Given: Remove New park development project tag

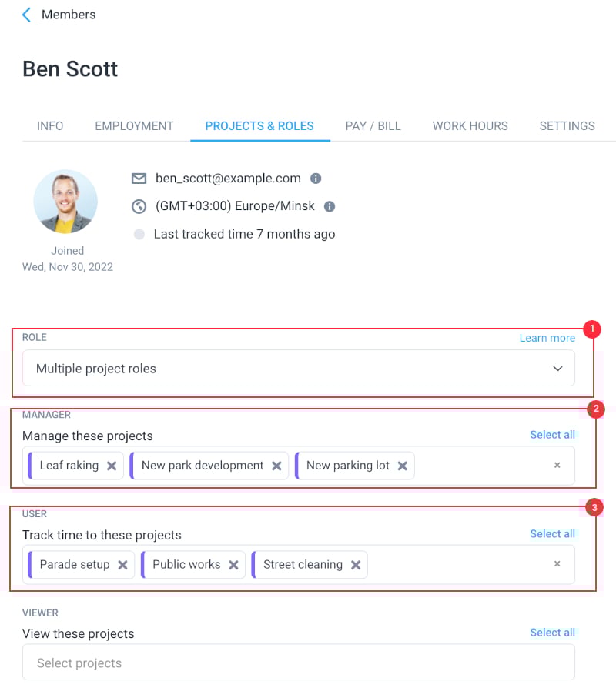Looking at the screenshot, I should [276, 466].
